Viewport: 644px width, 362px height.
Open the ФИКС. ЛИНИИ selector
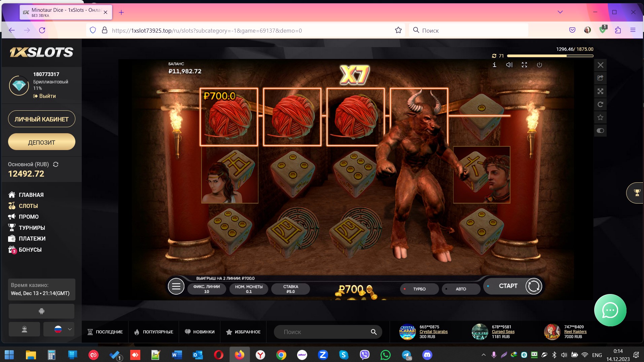click(x=206, y=289)
